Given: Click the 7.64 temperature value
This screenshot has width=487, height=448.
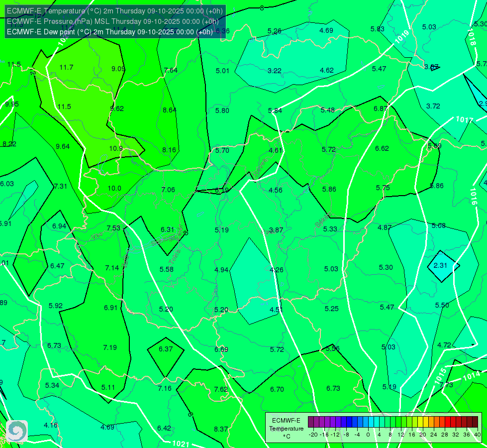Looking at the screenshot, I should click(x=171, y=70).
